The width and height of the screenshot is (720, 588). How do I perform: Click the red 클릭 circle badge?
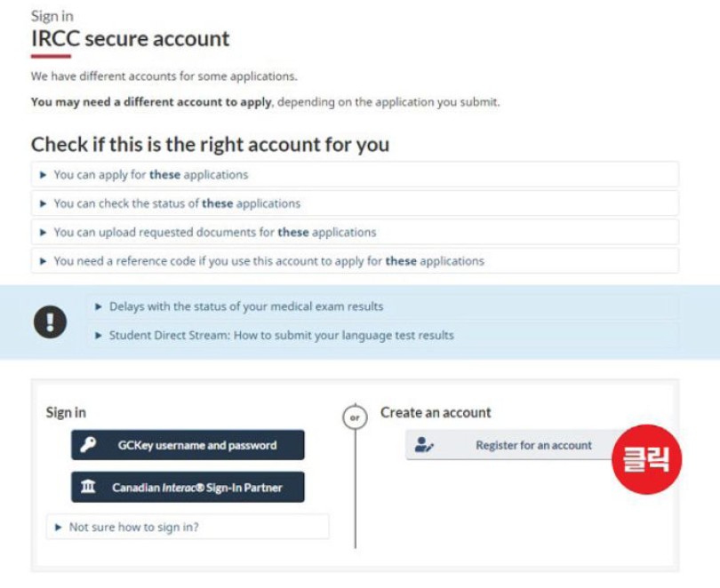pos(646,461)
